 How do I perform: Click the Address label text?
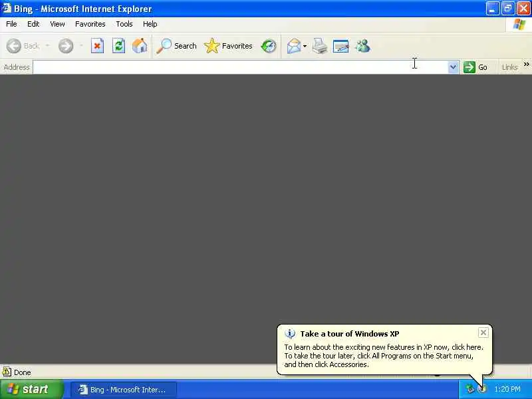[x=17, y=67]
